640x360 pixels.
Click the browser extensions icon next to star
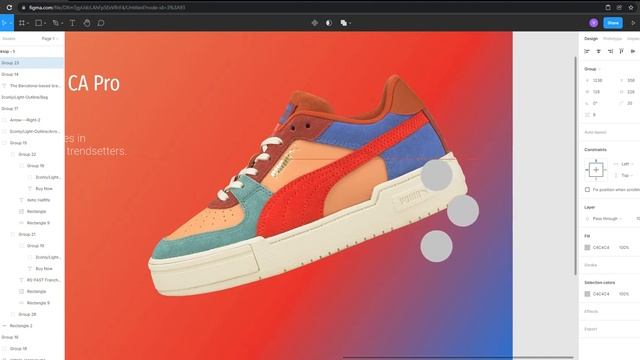click(x=620, y=7)
